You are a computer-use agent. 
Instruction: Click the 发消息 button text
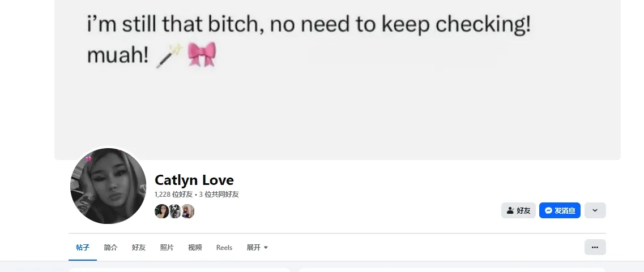point(565,210)
